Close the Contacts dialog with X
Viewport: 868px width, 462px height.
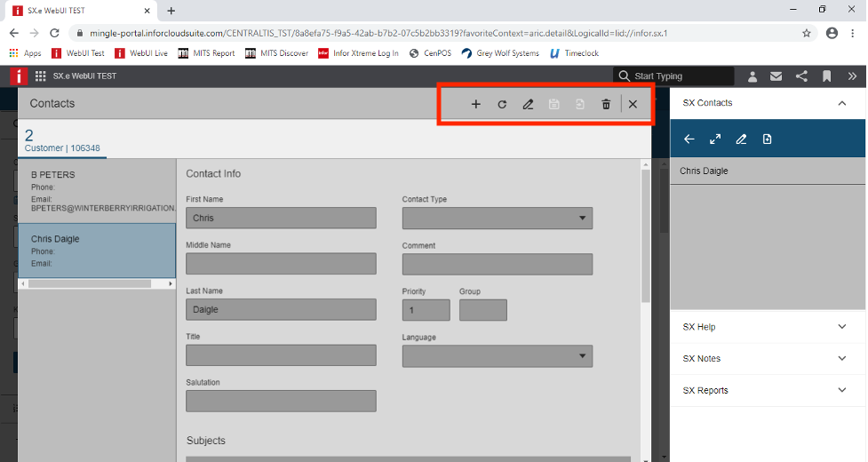click(x=633, y=104)
